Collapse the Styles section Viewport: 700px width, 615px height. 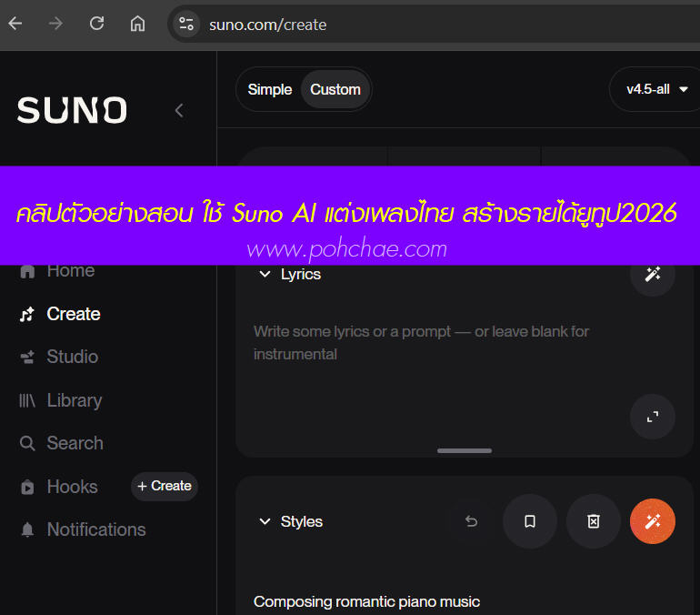click(265, 521)
